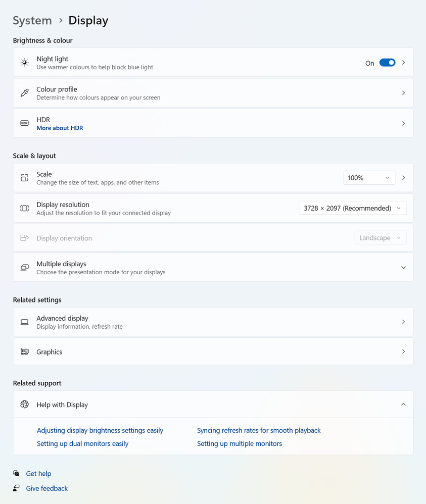This screenshot has height=504, width=426.
Task: Turn off the Night light toggle
Action: click(x=387, y=63)
